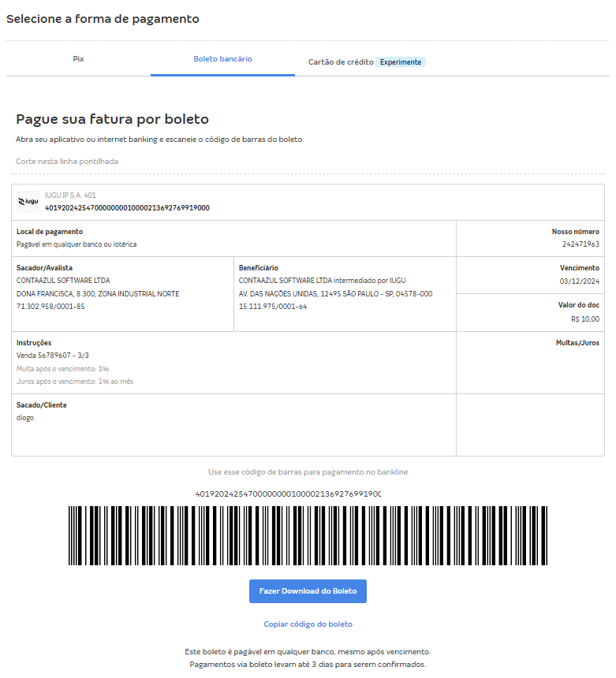Select the Boleto bancário tab

pyautogui.click(x=222, y=58)
